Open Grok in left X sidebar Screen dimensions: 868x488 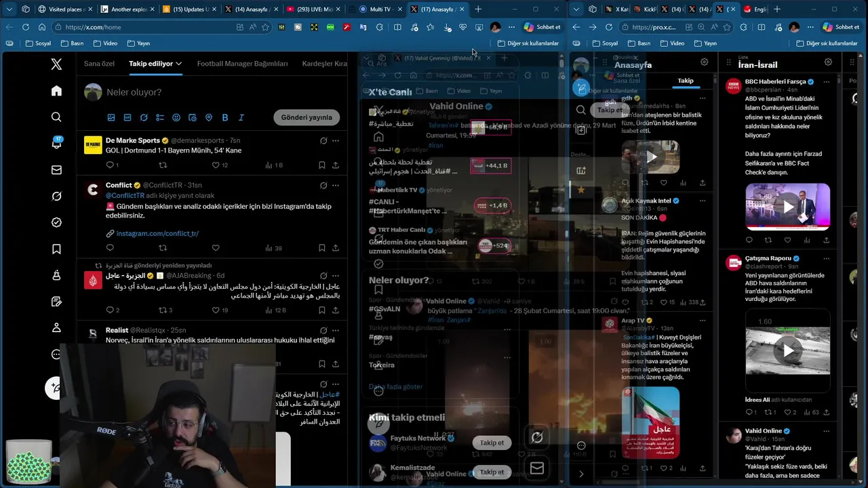(56, 196)
